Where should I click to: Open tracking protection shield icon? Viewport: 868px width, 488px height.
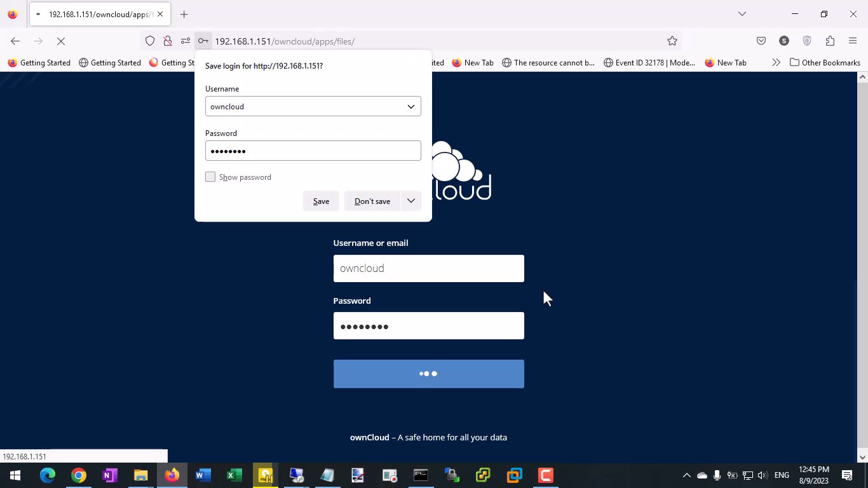point(150,41)
